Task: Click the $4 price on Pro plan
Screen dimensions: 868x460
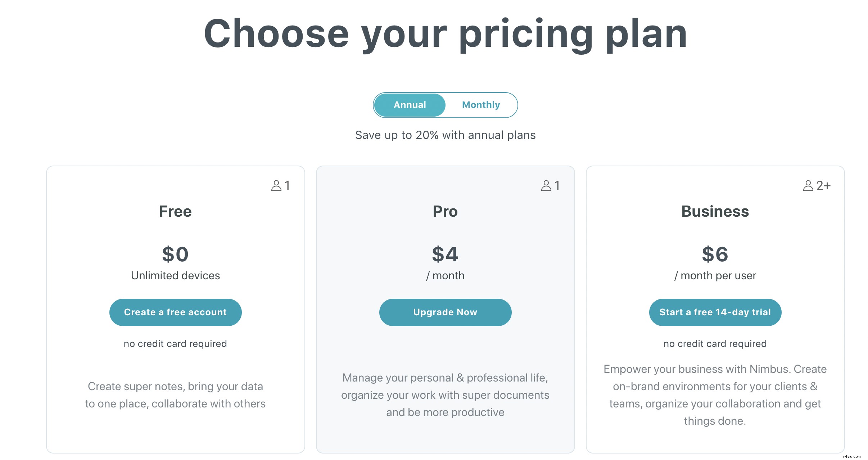Action: pos(445,254)
